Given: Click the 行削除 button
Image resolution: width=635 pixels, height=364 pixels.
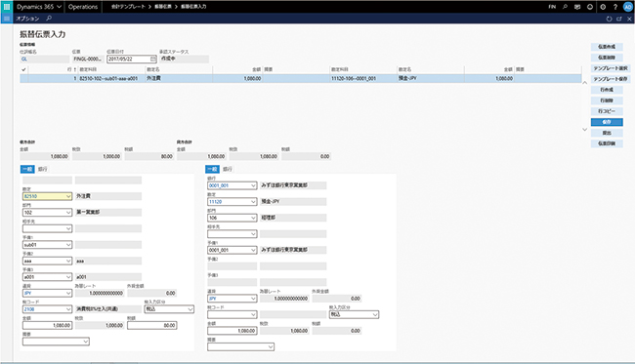Looking at the screenshot, I should point(607,101).
